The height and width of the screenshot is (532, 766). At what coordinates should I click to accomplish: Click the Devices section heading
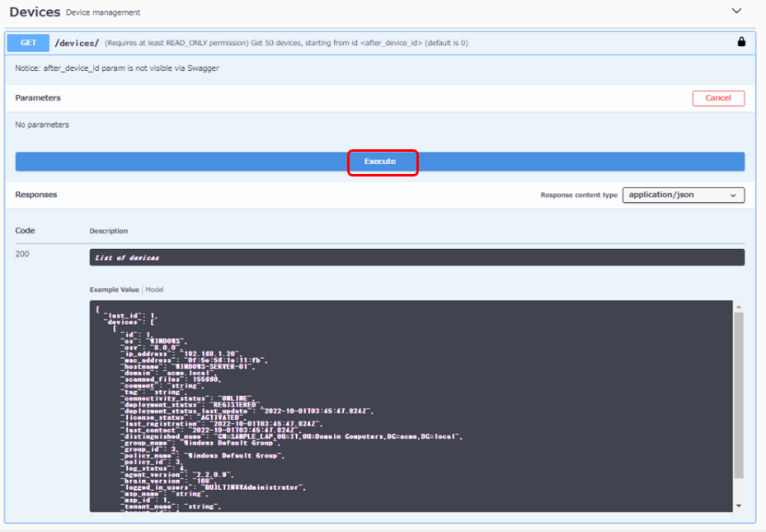(x=35, y=12)
